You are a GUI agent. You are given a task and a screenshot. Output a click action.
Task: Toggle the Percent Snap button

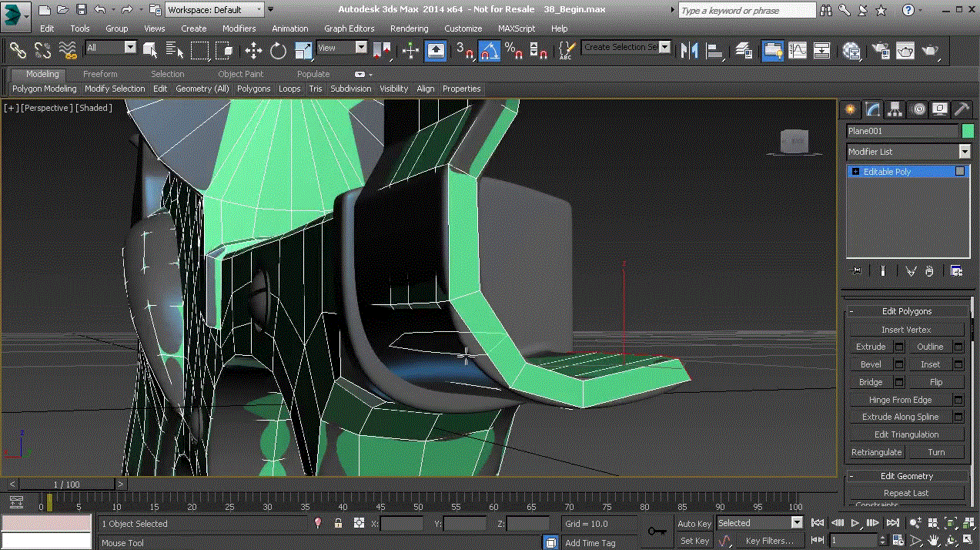click(x=514, y=51)
